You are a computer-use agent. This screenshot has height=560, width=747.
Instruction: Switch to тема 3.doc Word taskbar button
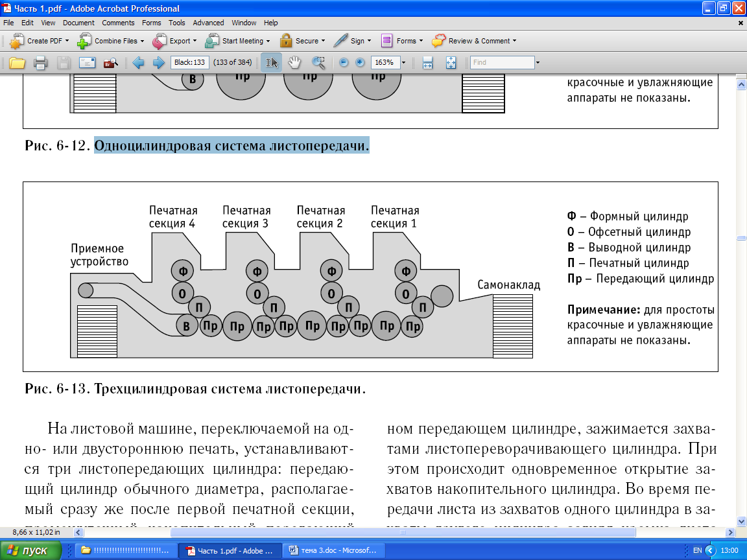[x=333, y=550]
